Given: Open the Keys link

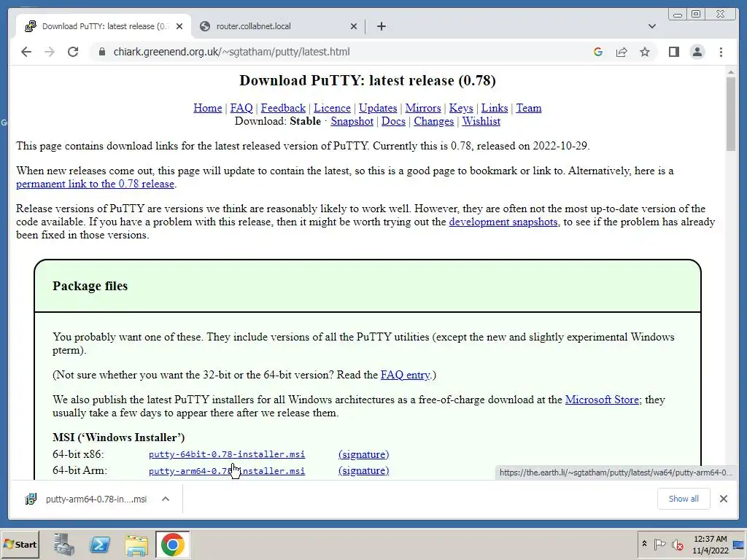Looking at the screenshot, I should tap(461, 108).
